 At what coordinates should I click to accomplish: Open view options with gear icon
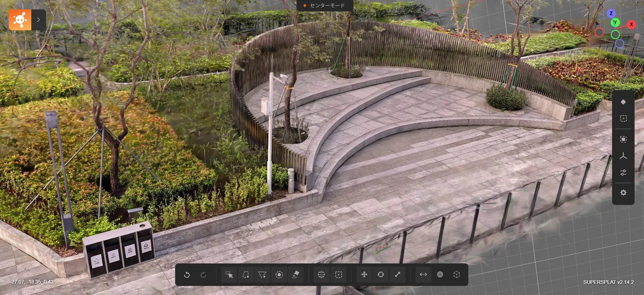[623, 193]
